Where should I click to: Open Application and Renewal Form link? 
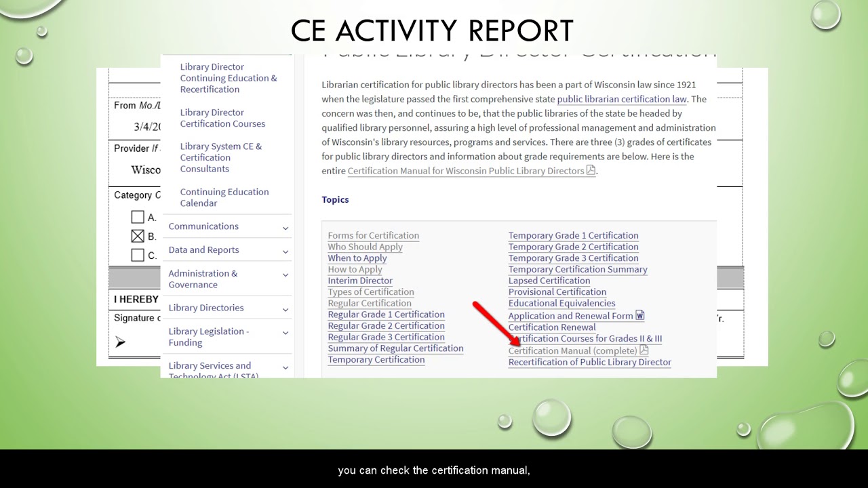click(x=571, y=316)
